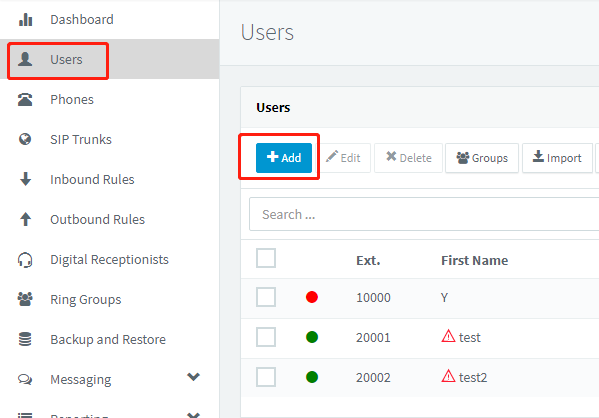The height and width of the screenshot is (418, 599).
Task: Open the Groups toolbar button
Action: click(482, 158)
